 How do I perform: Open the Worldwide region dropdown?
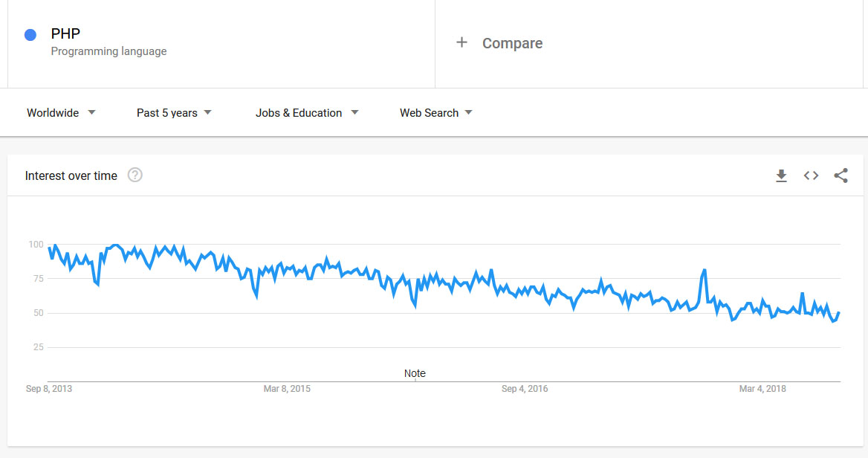point(61,113)
